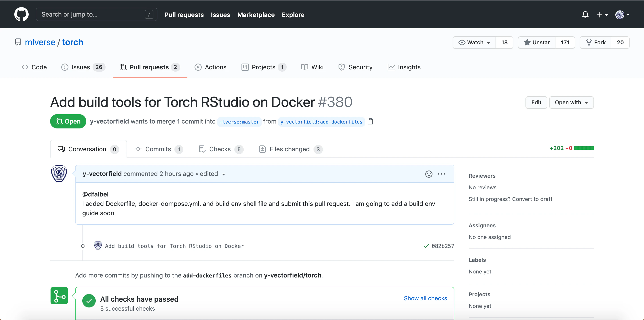Switch to the Files changed tab
This screenshot has height=320, width=644.
(x=290, y=149)
